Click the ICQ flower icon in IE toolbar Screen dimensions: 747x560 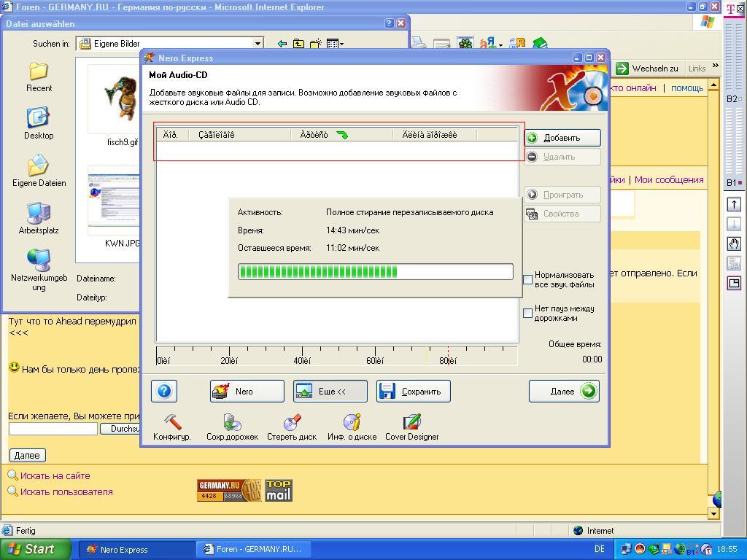(465, 43)
